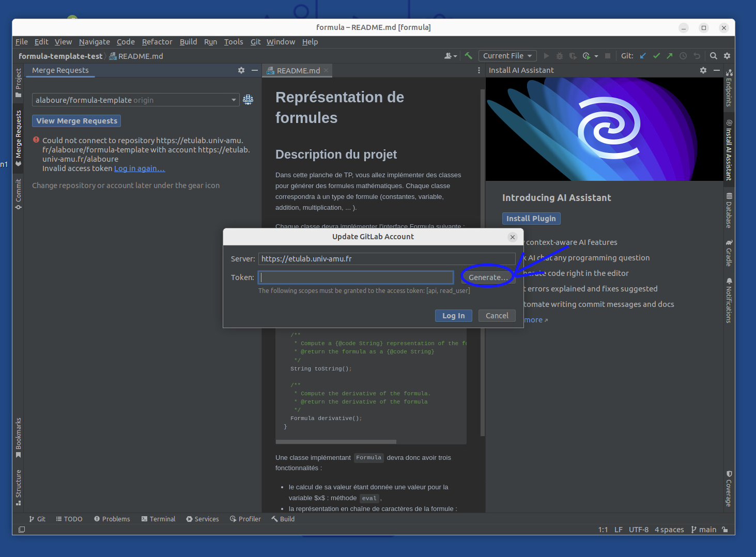The image size is (756, 557).
Task: Change the UTF-8 file encoding
Action: coord(639,530)
